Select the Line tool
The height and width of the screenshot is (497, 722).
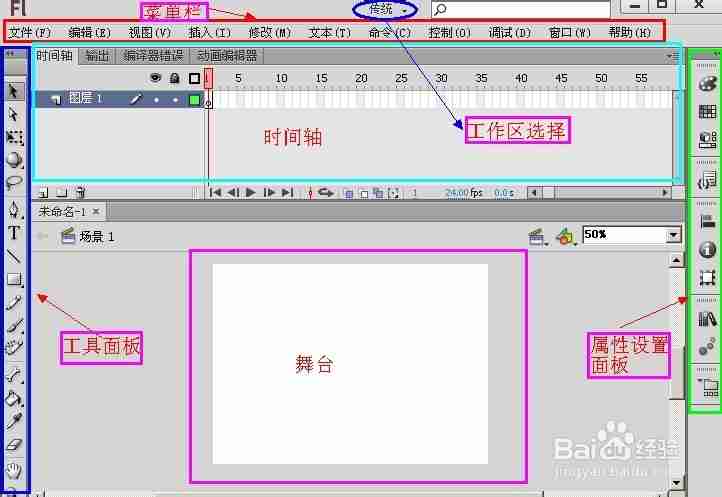(14, 256)
